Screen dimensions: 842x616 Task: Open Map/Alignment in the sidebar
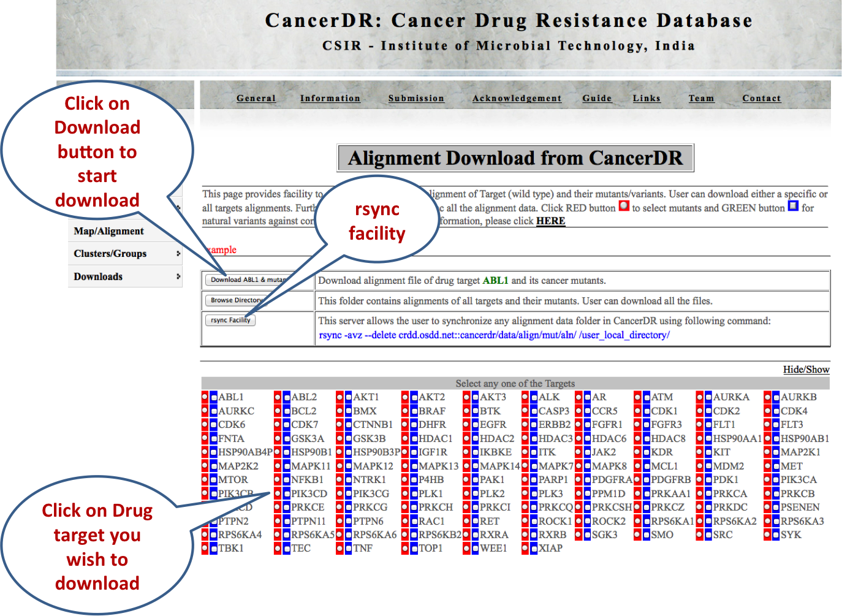point(109,232)
